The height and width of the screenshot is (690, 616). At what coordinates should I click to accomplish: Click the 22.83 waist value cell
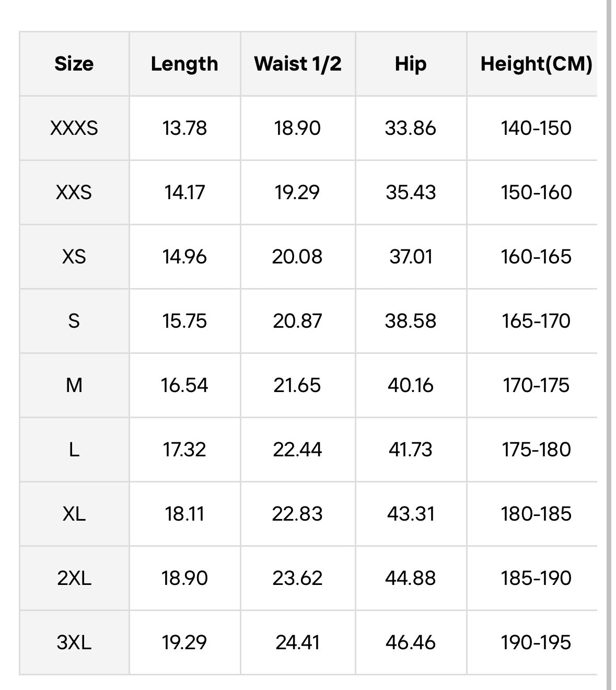298,514
